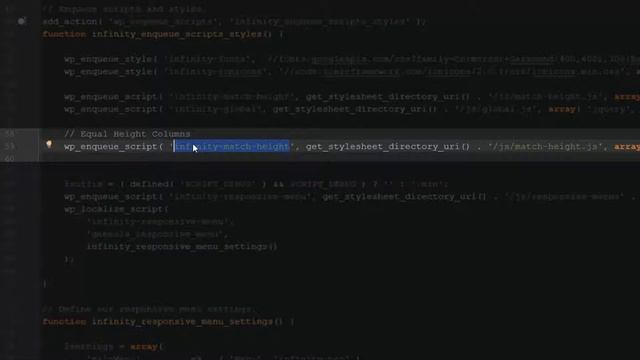Click 'wp_enqueue_script(' on the highlighted line
The height and width of the screenshot is (360, 640).
tap(113, 147)
